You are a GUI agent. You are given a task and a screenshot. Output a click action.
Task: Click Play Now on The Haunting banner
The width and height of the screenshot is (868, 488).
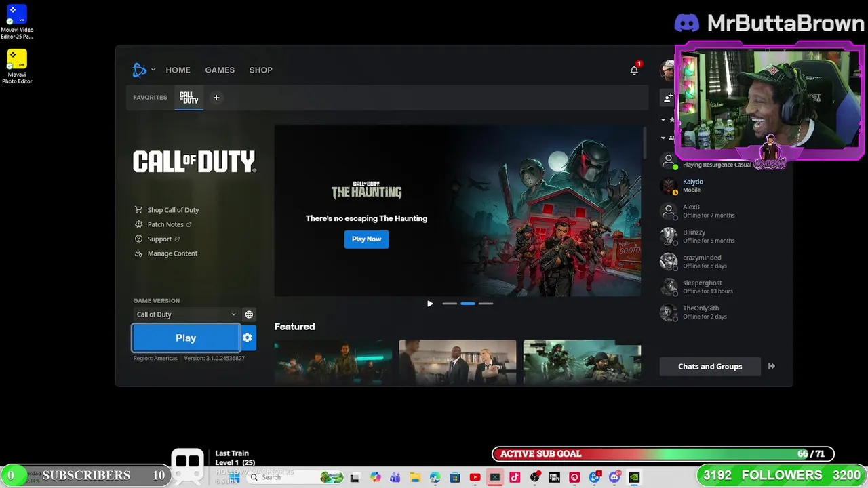pos(366,239)
